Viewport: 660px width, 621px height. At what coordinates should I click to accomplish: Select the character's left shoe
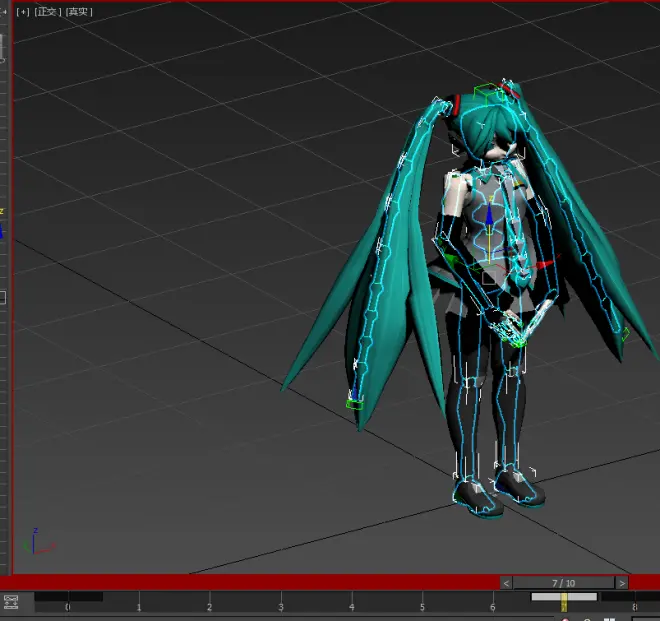click(x=520, y=488)
